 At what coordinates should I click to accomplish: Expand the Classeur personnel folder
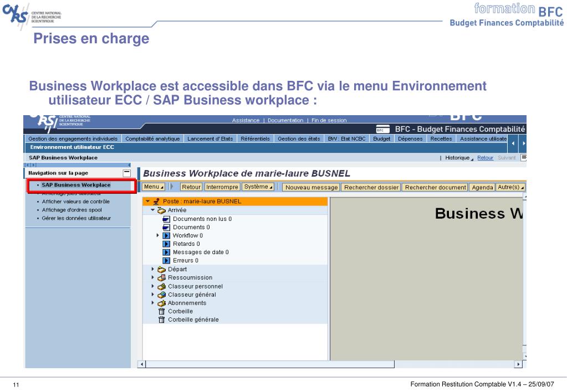click(152, 286)
